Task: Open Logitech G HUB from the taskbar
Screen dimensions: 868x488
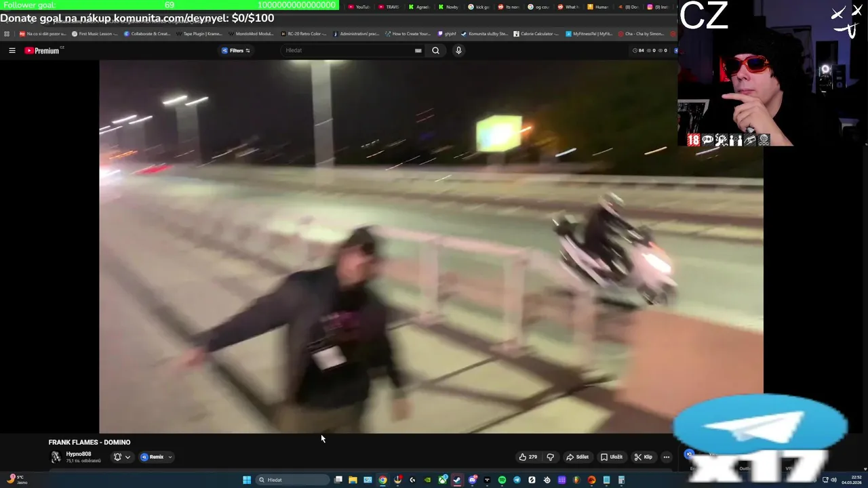Action: coord(412,480)
